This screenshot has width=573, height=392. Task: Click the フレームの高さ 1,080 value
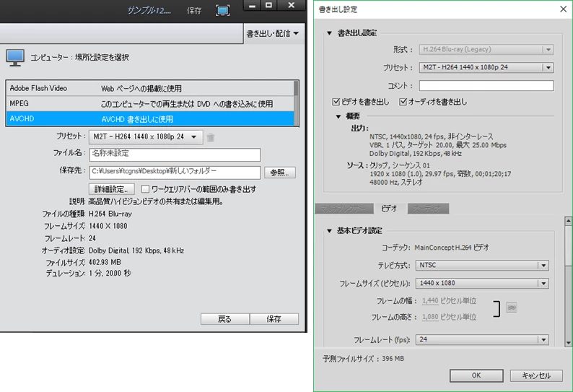coord(430,317)
